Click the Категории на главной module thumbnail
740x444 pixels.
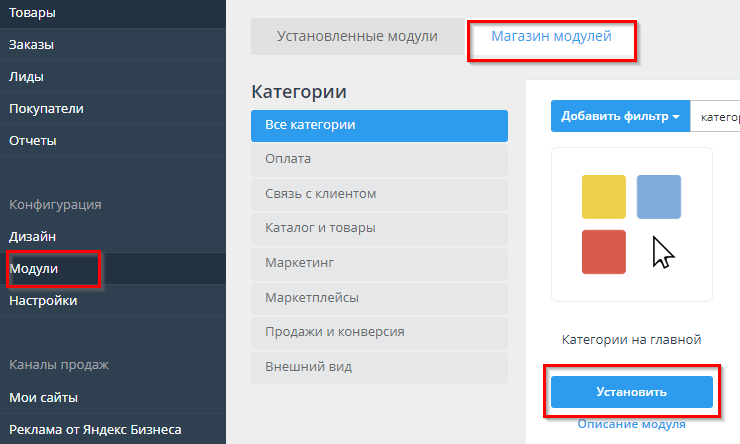click(x=631, y=224)
